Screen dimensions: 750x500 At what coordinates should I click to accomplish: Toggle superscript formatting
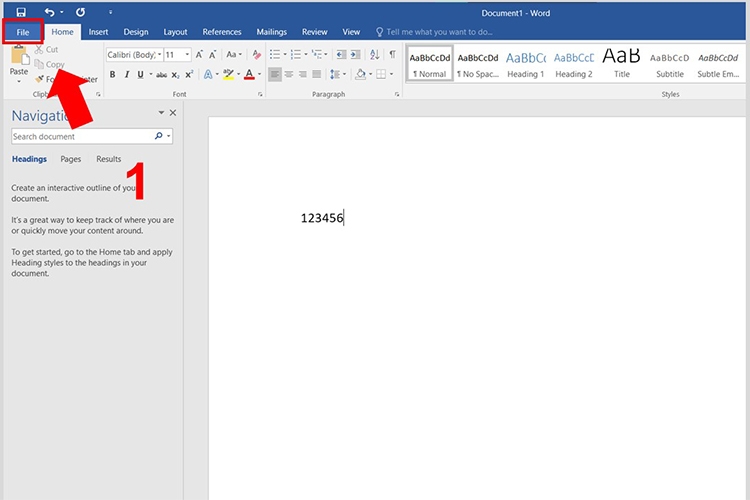[x=189, y=75]
